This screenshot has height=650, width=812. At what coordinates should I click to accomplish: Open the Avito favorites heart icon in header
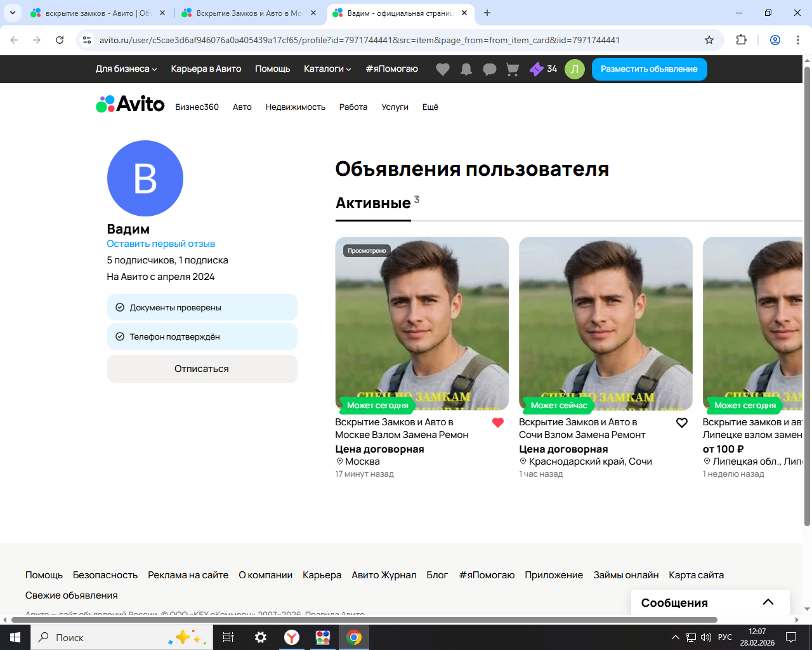point(443,69)
